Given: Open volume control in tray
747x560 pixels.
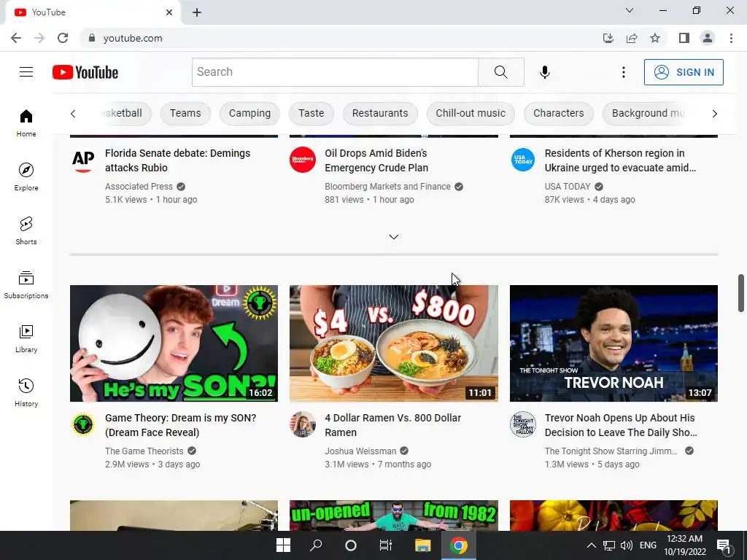Looking at the screenshot, I should coord(627,545).
